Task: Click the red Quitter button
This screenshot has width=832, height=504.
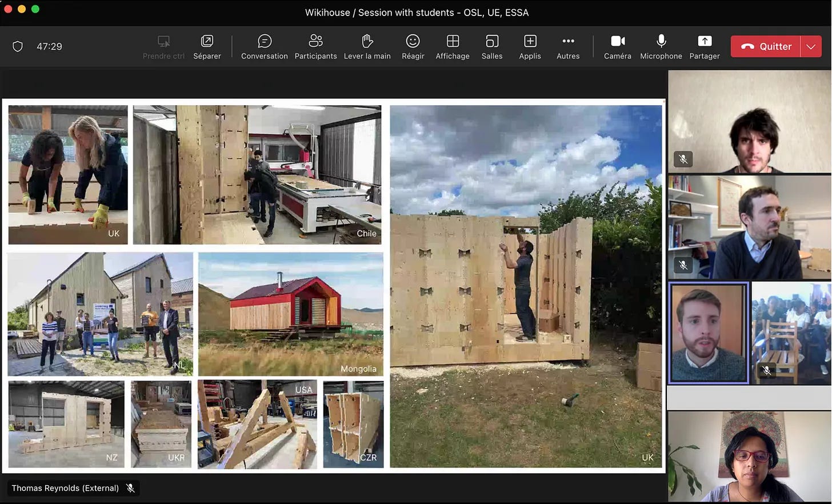Action: [766, 46]
